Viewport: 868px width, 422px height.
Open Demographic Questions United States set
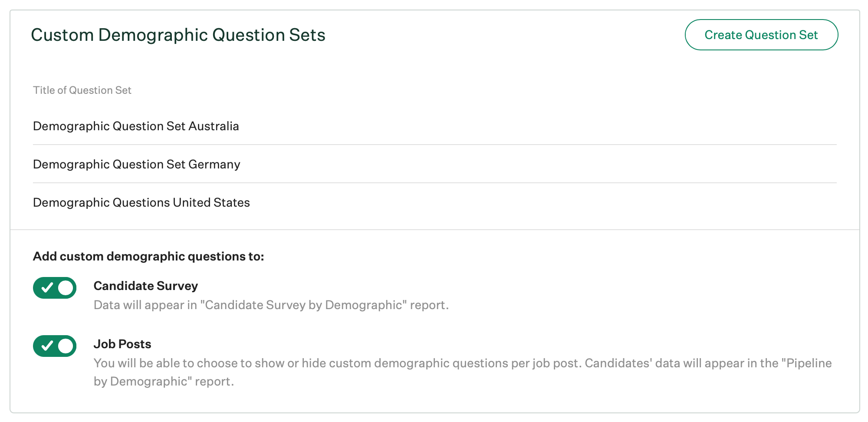141,202
